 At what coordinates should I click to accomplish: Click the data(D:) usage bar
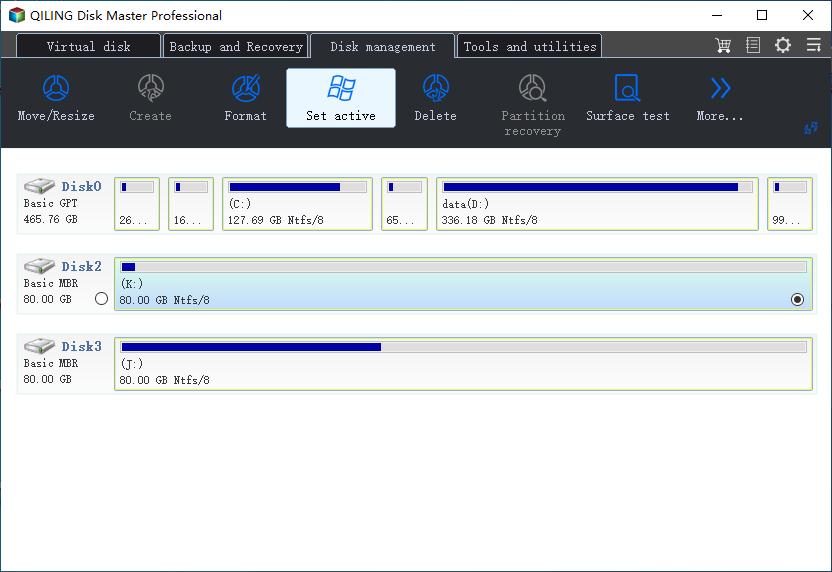(x=597, y=187)
